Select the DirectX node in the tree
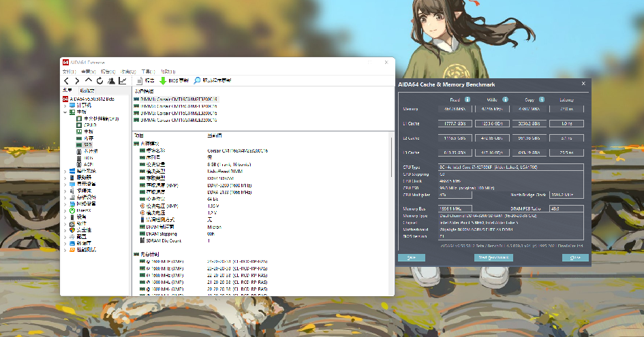Image resolution: width=644 pixels, height=337 pixels. coord(85,210)
